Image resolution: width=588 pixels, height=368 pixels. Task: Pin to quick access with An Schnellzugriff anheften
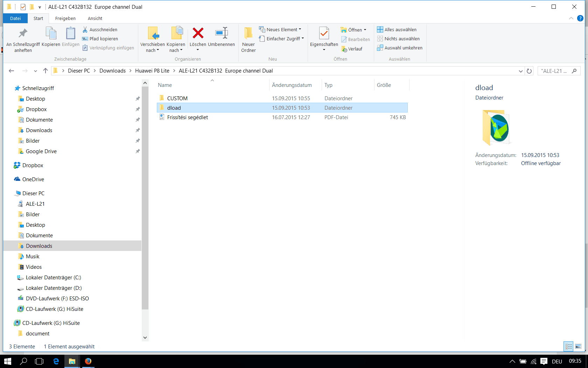coord(23,39)
